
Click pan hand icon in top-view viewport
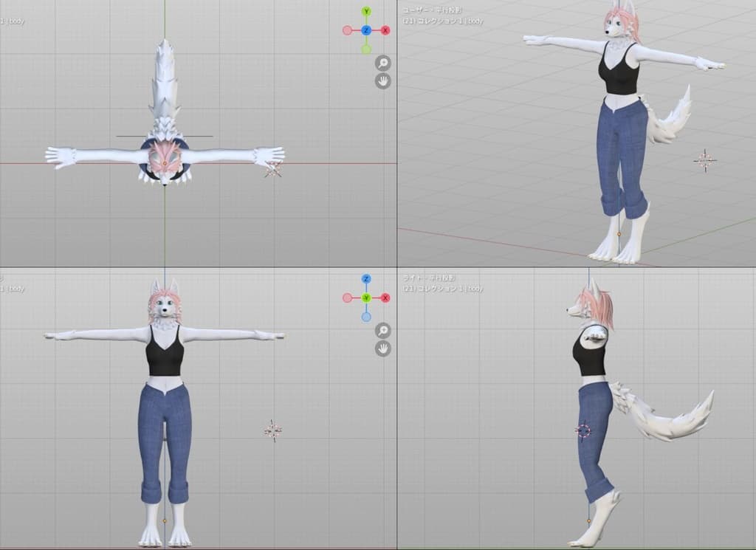[x=383, y=81]
